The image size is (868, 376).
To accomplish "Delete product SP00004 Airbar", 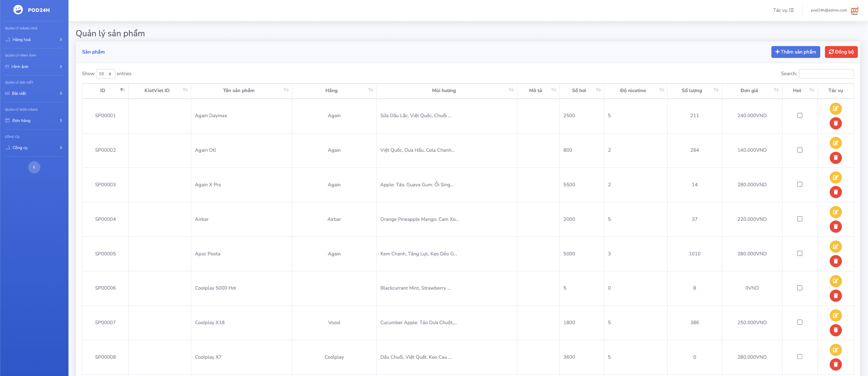I will point(835,227).
